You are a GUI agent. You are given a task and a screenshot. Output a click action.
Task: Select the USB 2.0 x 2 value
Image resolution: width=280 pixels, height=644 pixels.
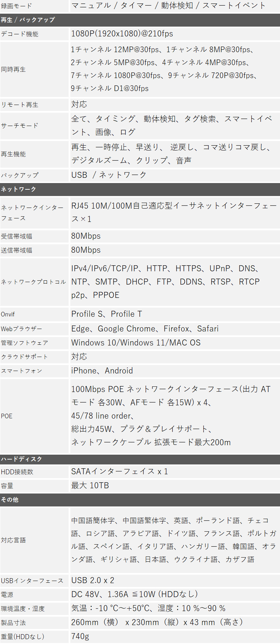(92, 580)
